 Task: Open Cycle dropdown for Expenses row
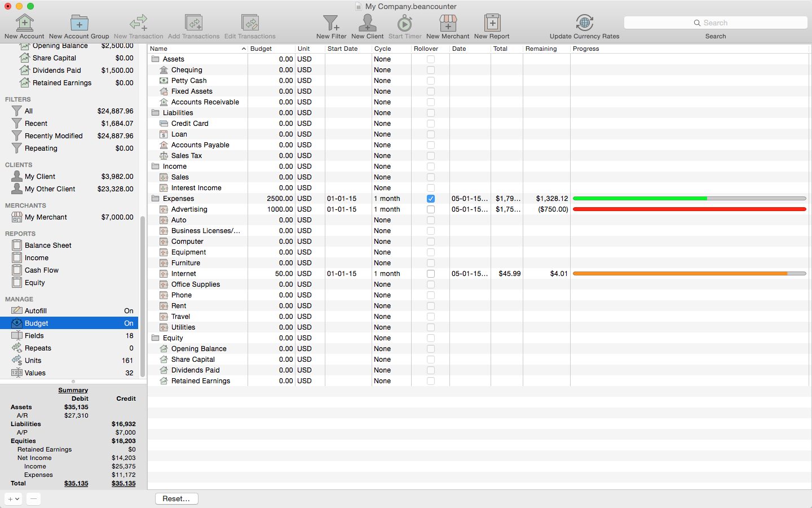391,199
